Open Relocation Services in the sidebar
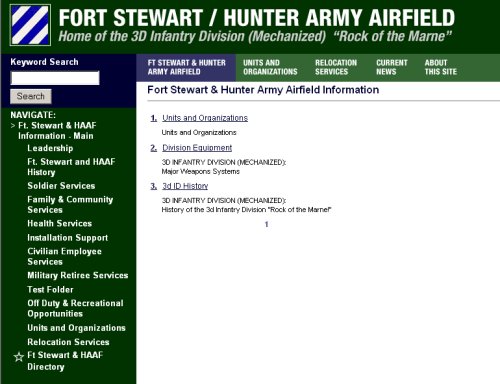 (x=68, y=342)
